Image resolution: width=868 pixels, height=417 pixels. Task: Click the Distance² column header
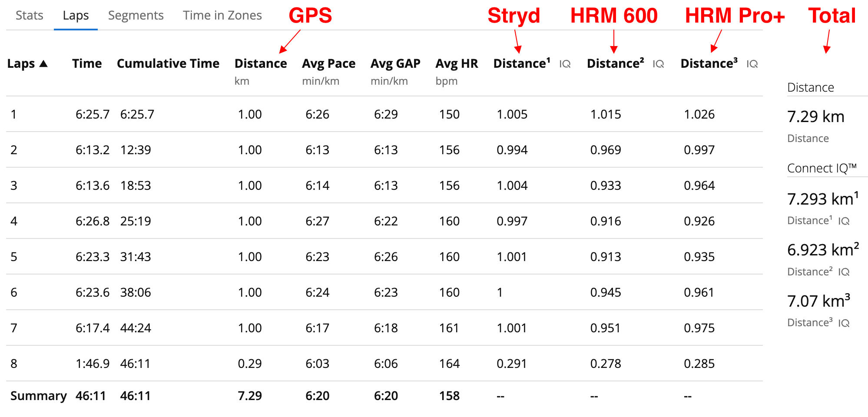[616, 63]
